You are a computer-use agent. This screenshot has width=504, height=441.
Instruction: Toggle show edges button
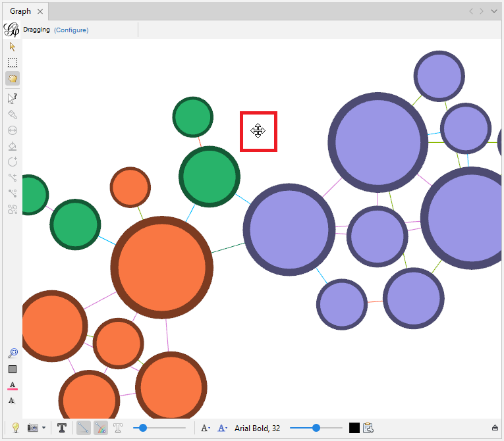[x=84, y=428]
